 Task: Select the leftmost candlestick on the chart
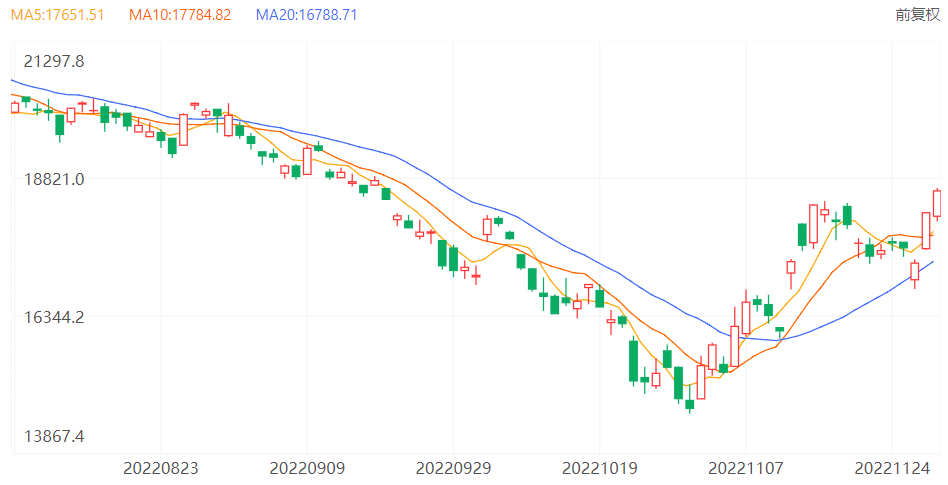[x=14, y=107]
